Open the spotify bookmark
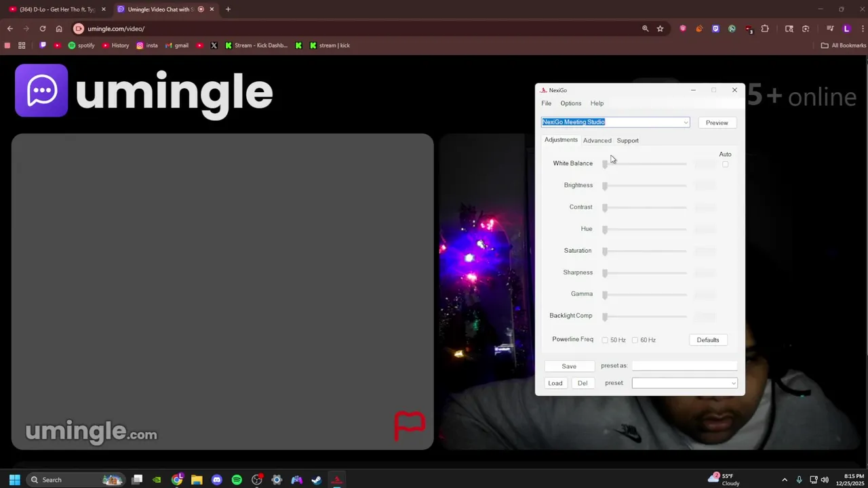Screen dimensions: 868x488 click(x=81, y=45)
